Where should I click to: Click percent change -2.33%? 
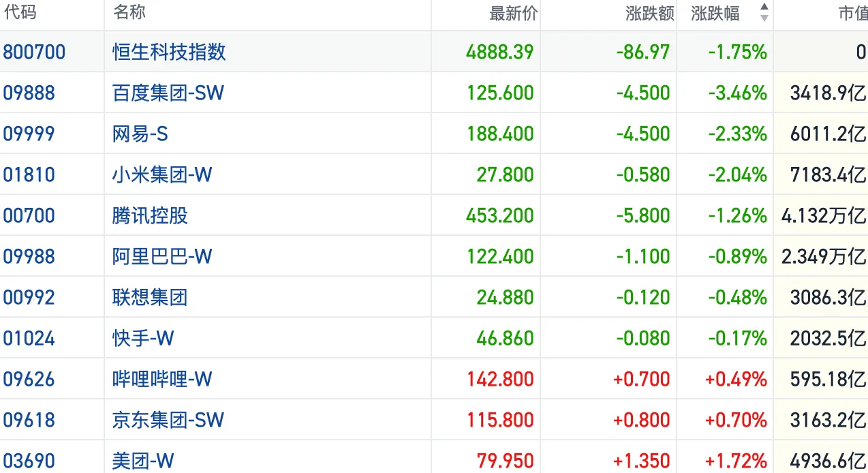[x=737, y=134]
